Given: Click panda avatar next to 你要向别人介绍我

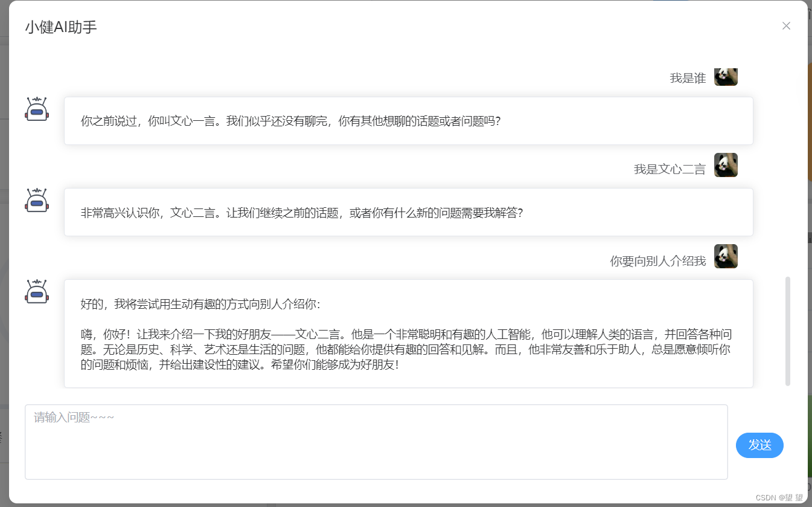Looking at the screenshot, I should pos(726,256).
